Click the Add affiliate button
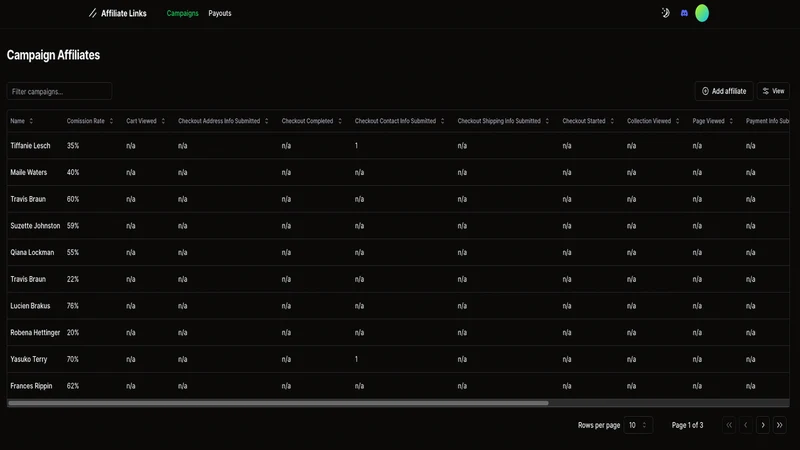The width and height of the screenshot is (800, 450). (723, 91)
